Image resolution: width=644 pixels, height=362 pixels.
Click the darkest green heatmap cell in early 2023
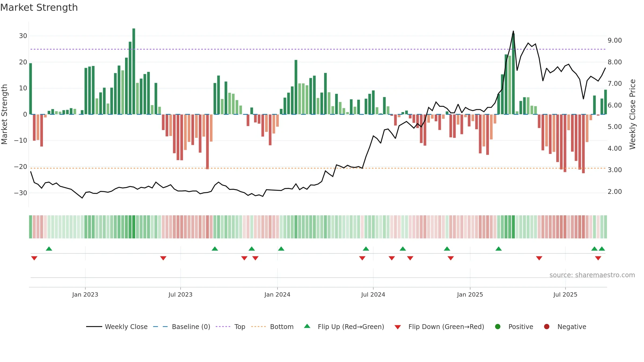coord(134,227)
